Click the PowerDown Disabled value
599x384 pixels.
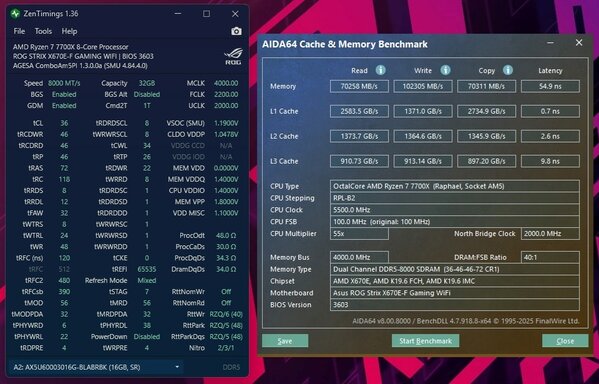(x=147, y=337)
